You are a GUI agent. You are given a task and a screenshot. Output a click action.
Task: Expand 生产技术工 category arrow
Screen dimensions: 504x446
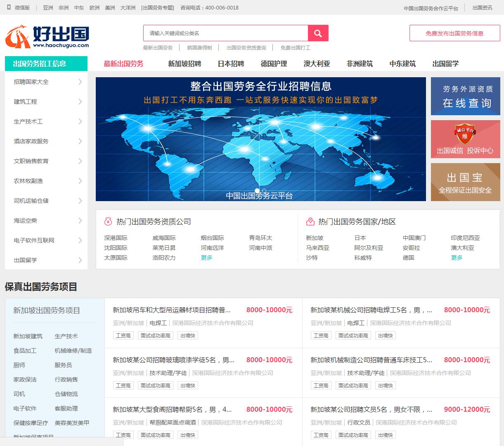click(80, 121)
